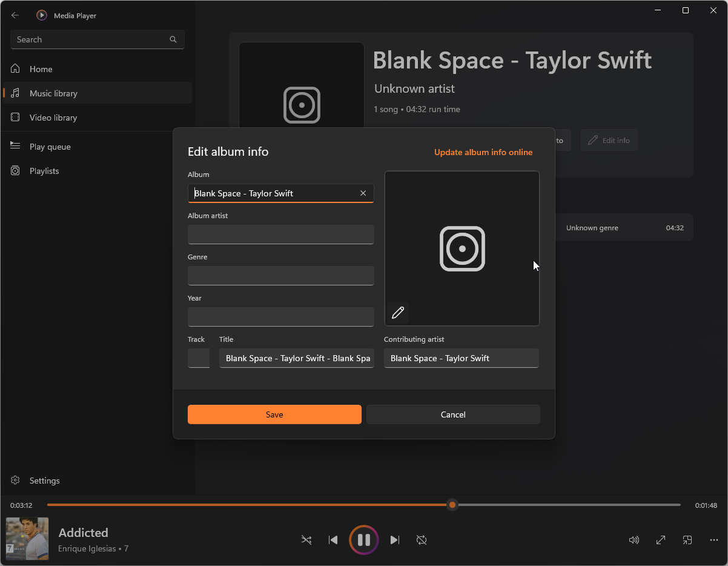This screenshot has width=728, height=566.
Task: Click the search magnifier icon
Action: coord(173,39)
